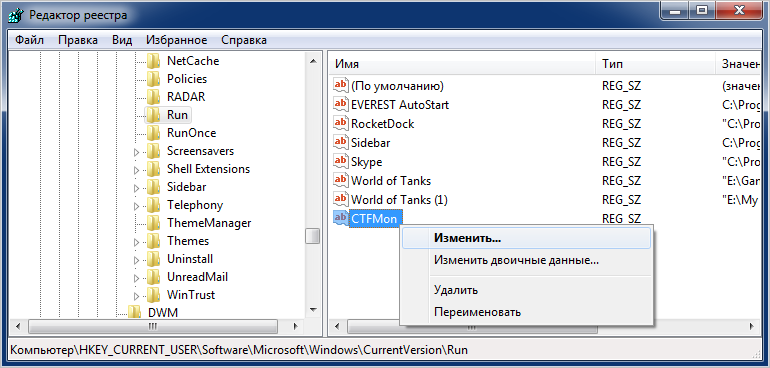
Task: Choose Удалить in the context menu
Action: click(x=526, y=290)
